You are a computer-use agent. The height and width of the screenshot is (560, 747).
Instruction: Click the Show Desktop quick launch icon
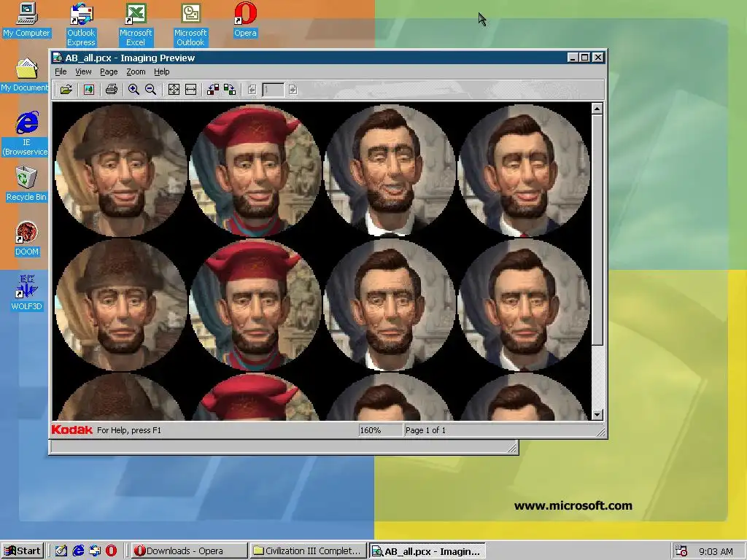pyautogui.click(x=61, y=551)
